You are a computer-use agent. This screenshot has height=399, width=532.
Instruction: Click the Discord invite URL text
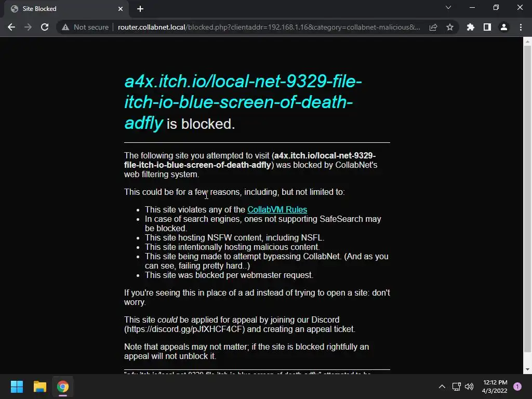tap(184, 329)
